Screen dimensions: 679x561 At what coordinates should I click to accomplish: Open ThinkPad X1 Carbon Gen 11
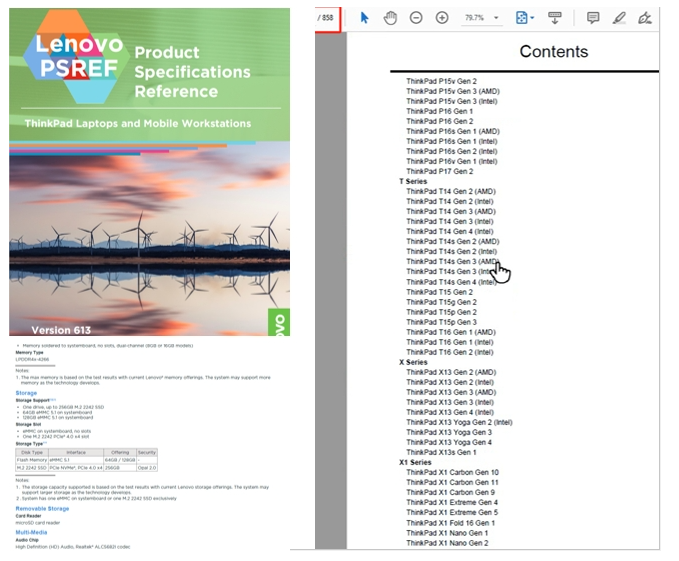tap(453, 482)
